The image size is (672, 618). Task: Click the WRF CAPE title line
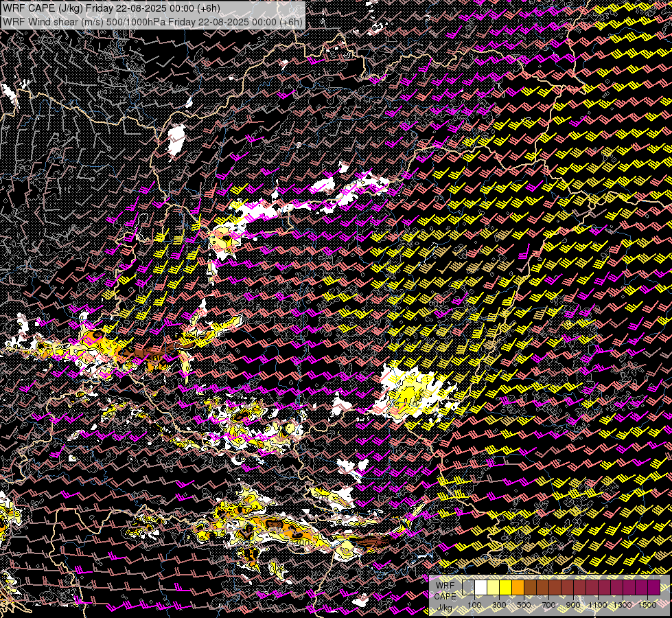tap(111, 8)
